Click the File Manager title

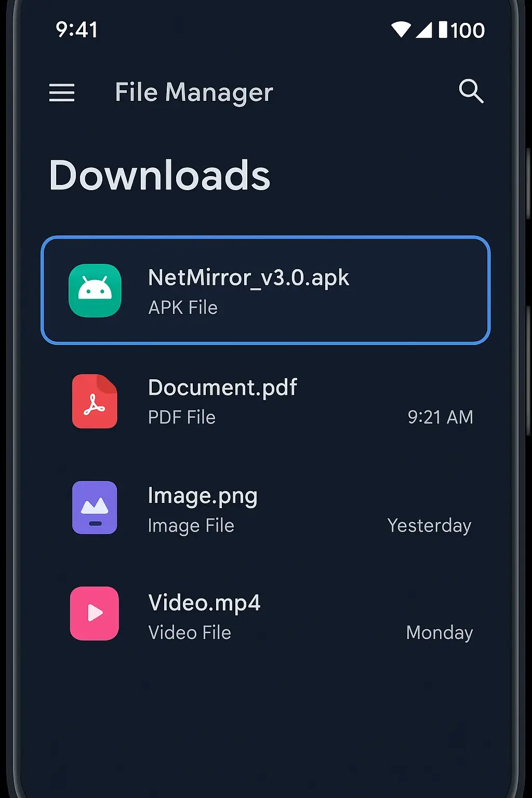tap(194, 93)
